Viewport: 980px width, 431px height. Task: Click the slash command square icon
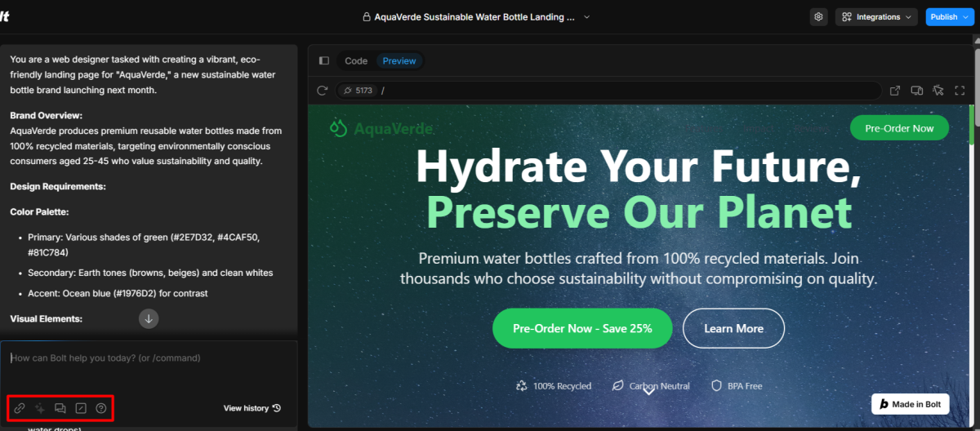[x=80, y=408]
